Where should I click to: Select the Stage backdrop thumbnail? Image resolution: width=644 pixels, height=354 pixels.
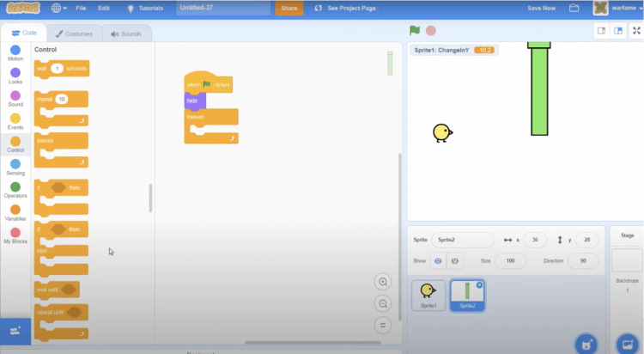(x=627, y=259)
